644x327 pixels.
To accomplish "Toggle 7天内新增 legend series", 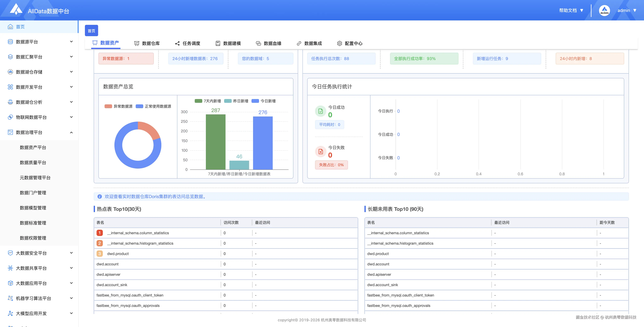I will coord(208,101).
